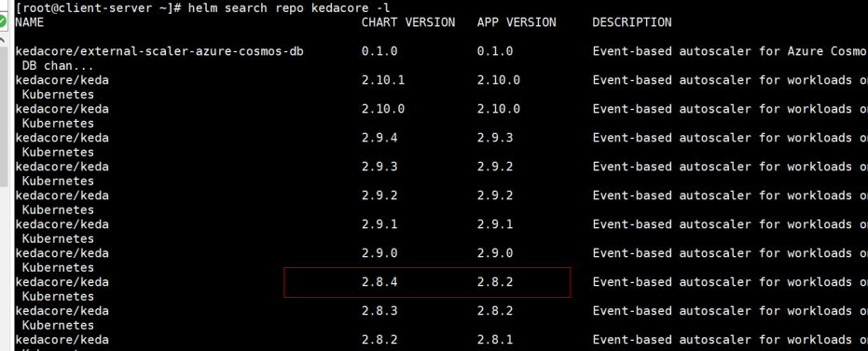Click the APP VERSION column header

[x=517, y=22]
